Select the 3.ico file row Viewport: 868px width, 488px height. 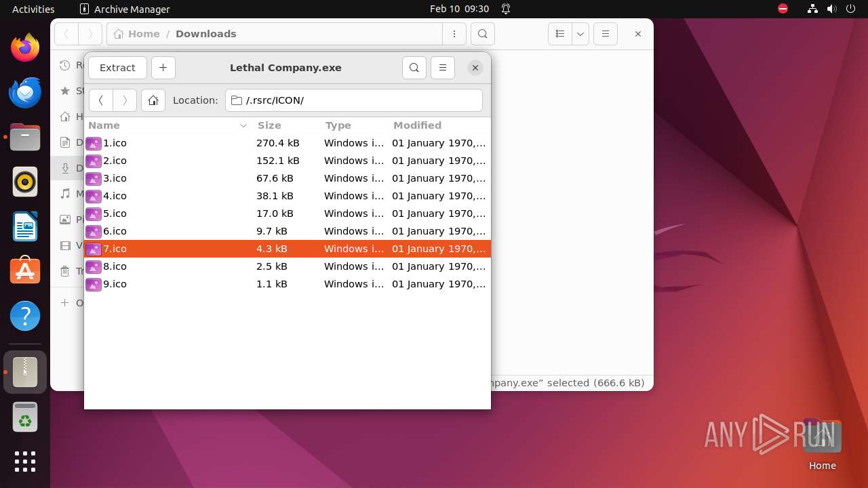click(288, 178)
